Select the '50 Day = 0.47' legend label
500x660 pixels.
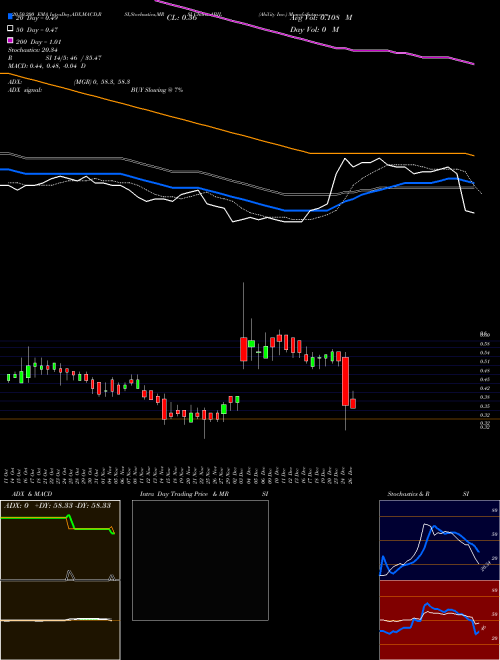coord(37,30)
